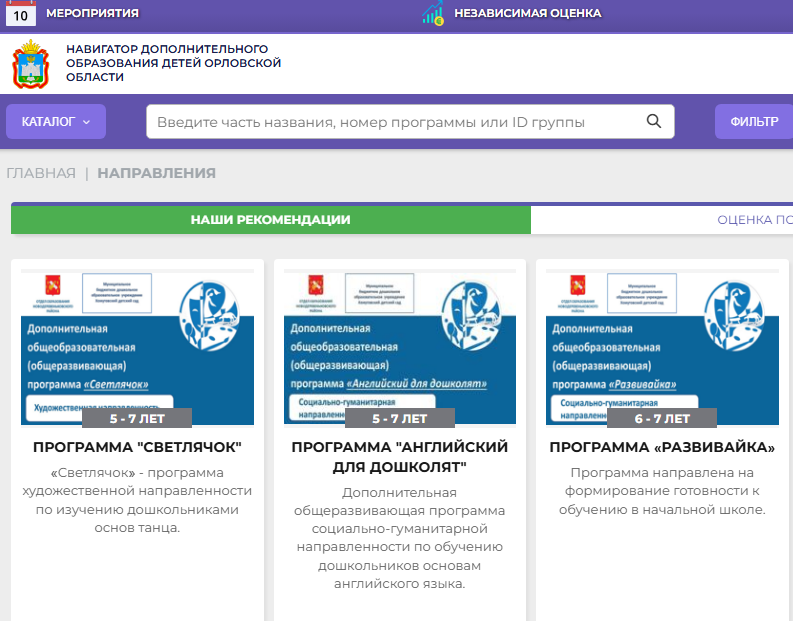Switch to the Наши рекомендации tab

point(270,220)
